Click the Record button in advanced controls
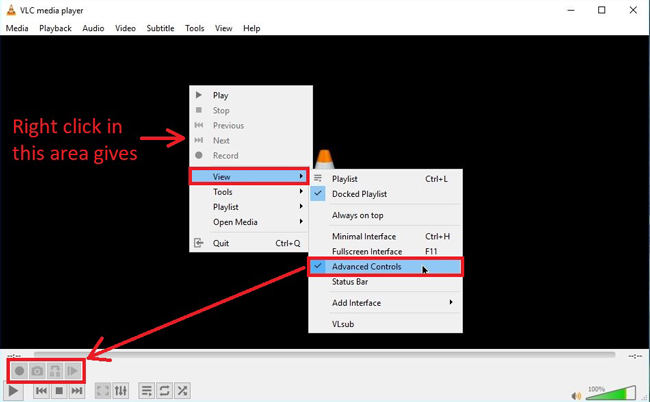650x402 pixels. click(19, 371)
